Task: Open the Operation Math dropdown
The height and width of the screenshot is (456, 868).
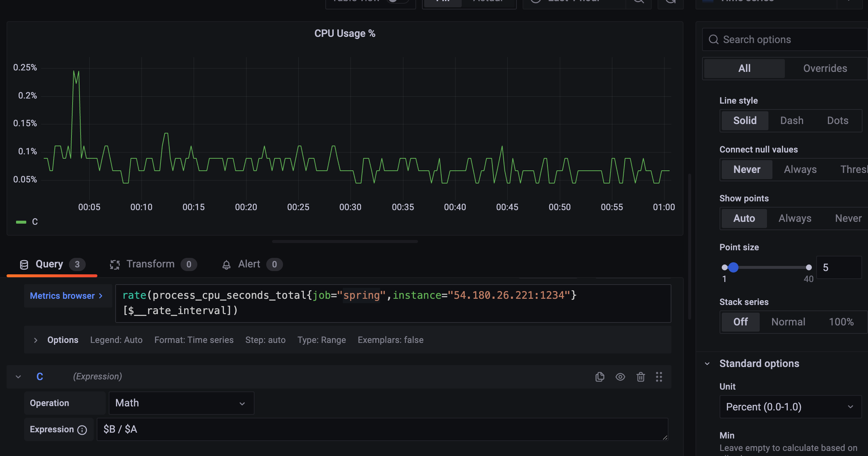Action: coord(181,403)
